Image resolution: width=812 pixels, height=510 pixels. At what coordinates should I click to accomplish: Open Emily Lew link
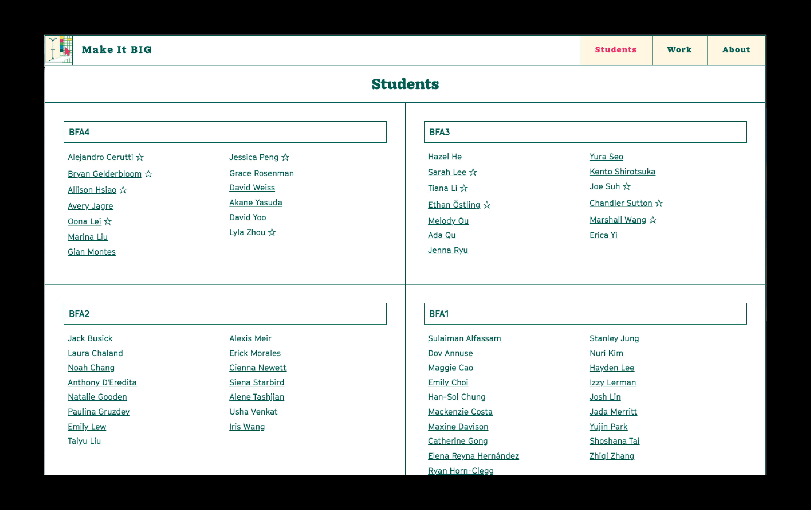[x=87, y=426]
